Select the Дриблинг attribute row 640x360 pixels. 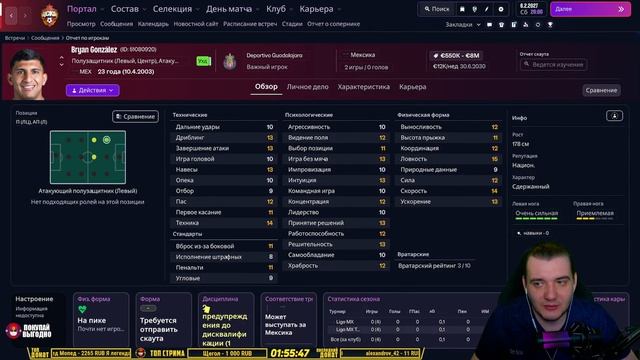(x=224, y=138)
